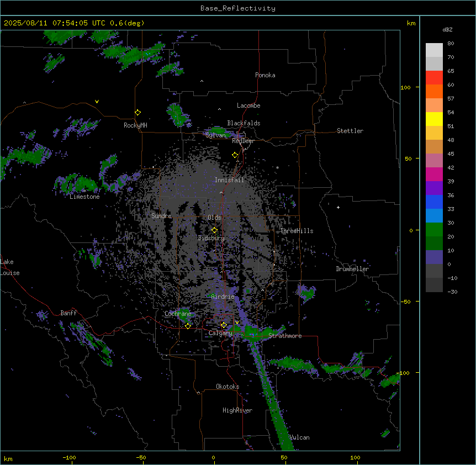Click the Cochrane town label

pos(178,314)
